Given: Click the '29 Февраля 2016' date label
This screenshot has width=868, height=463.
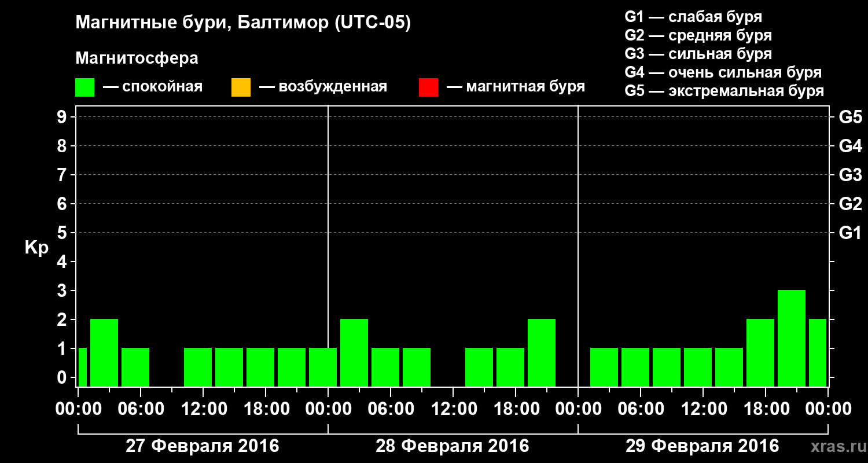Looking at the screenshot, I should coord(703,446).
